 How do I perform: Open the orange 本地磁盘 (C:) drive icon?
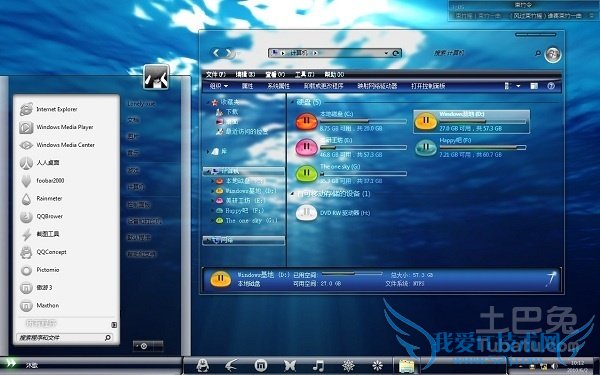click(x=307, y=122)
